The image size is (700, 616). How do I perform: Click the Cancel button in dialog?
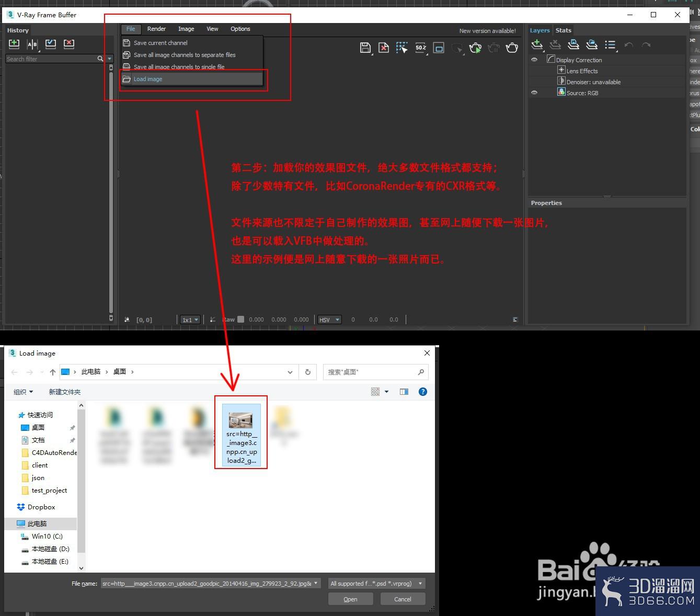pyautogui.click(x=403, y=599)
